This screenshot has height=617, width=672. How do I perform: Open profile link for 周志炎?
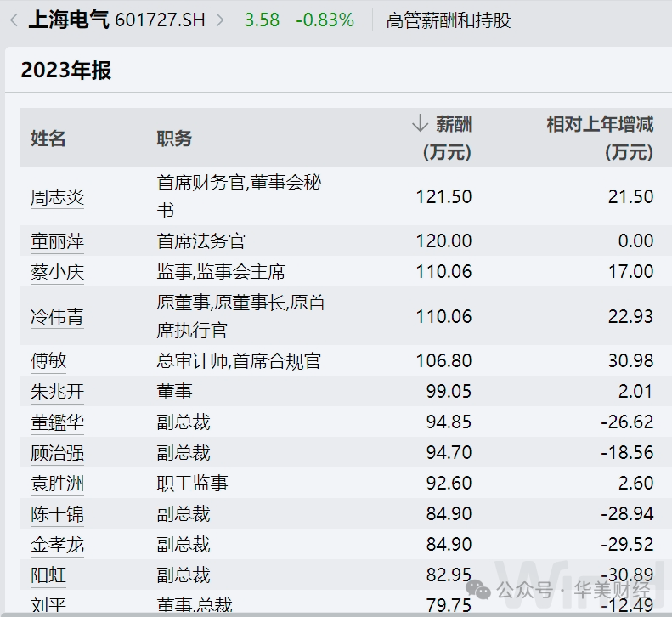pyautogui.click(x=57, y=197)
